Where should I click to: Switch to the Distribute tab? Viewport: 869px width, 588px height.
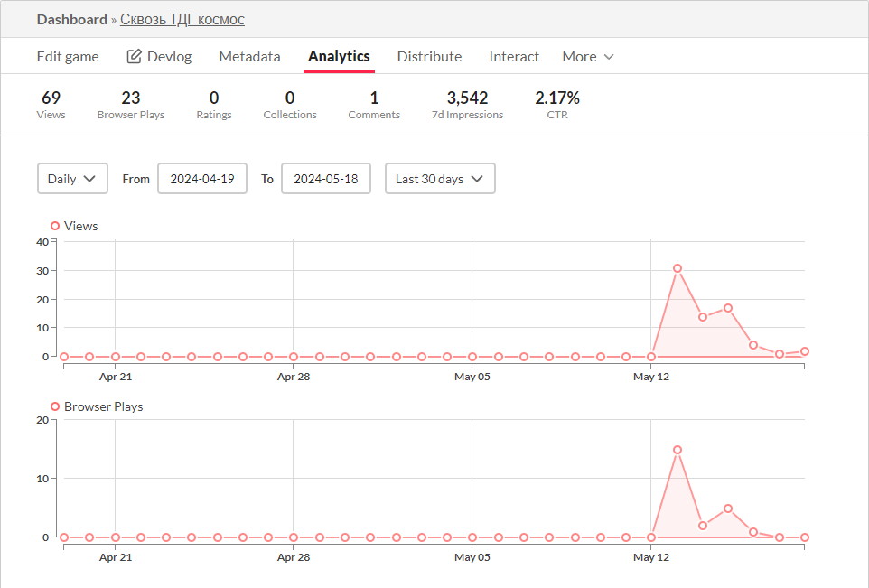pyautogui.click(x=429, y=57)
